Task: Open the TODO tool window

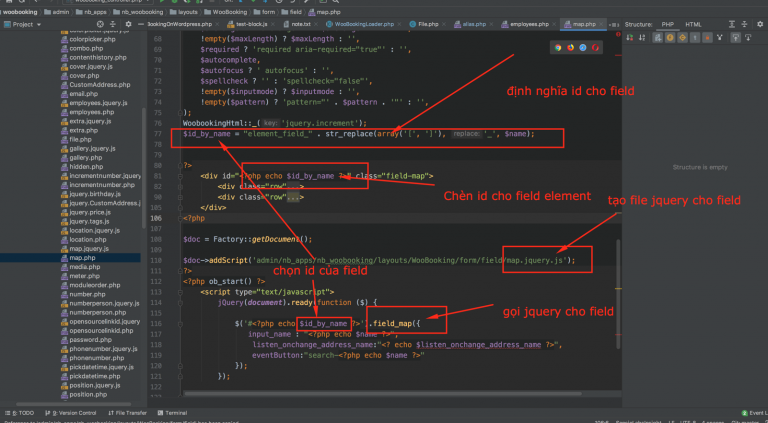Action: click(x=22, y=412)
